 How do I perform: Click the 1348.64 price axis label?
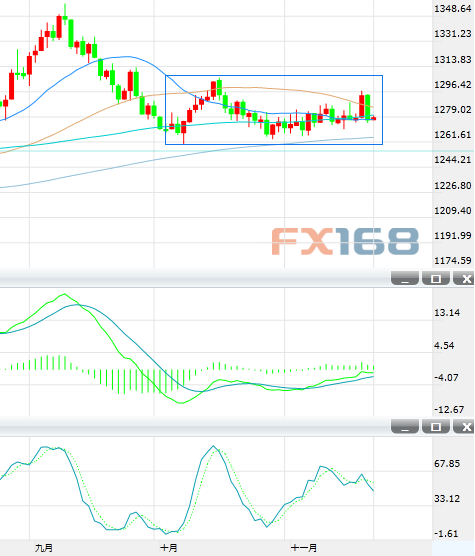click(x=453, y=9)
